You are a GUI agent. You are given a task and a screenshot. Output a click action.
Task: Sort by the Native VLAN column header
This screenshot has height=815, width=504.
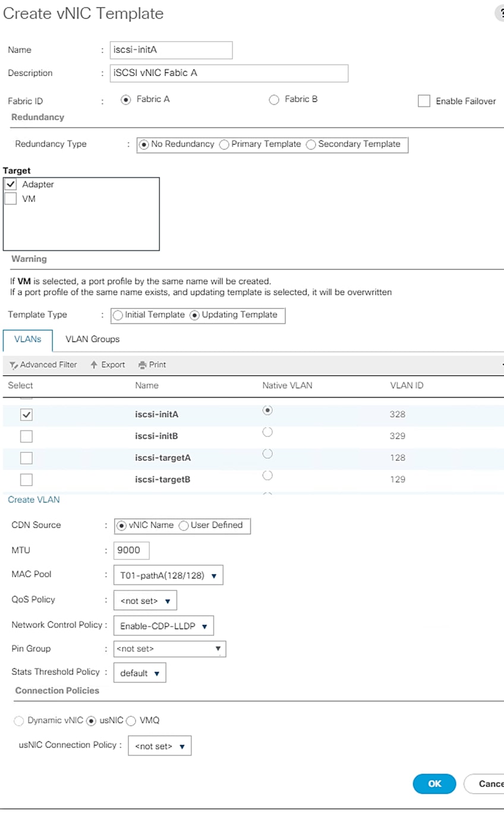[287, 386]
